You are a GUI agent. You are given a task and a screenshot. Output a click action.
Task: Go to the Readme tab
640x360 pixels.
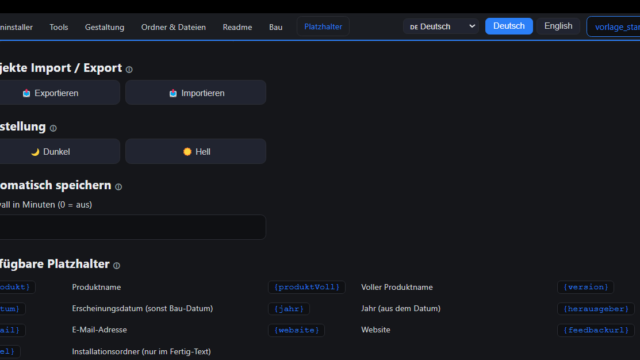click(237, 27)
